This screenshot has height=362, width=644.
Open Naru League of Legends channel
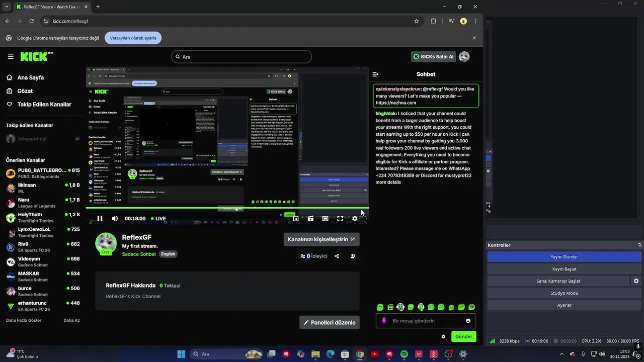(x=43, y=203)
